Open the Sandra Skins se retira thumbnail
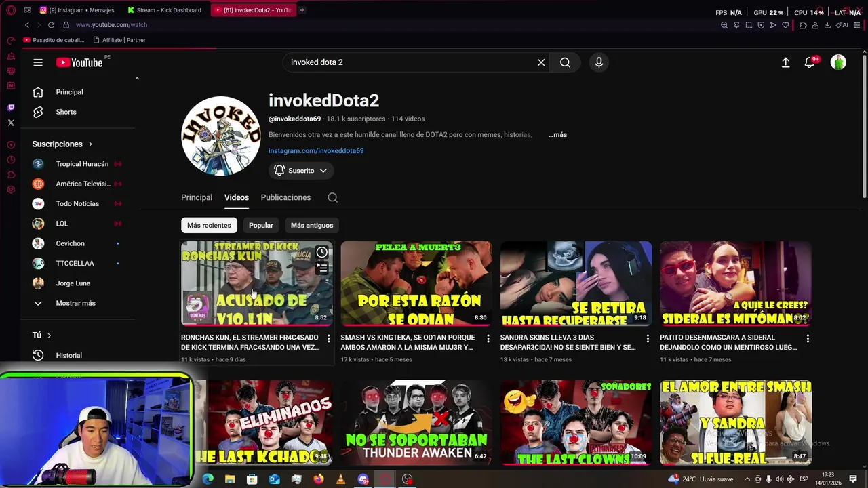Screen dimensions: 868x488 pyautogui.click(x=576, y=283)
